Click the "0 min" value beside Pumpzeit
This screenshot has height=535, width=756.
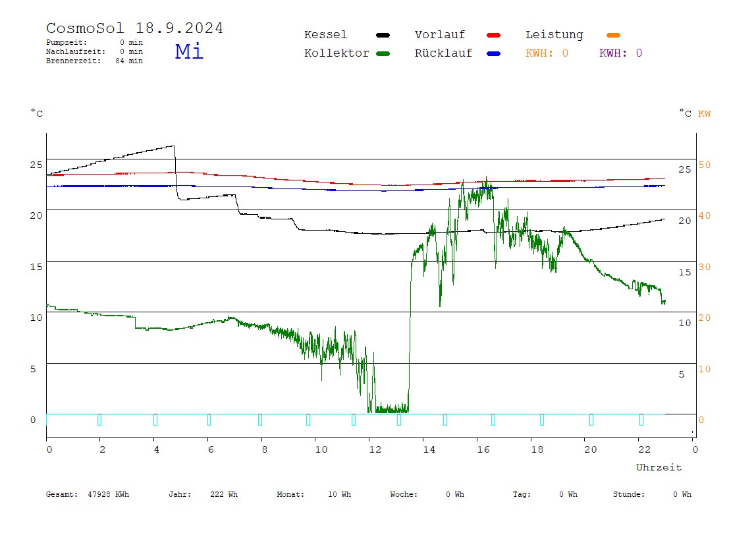pyautogui.click(x=131, y=42)
